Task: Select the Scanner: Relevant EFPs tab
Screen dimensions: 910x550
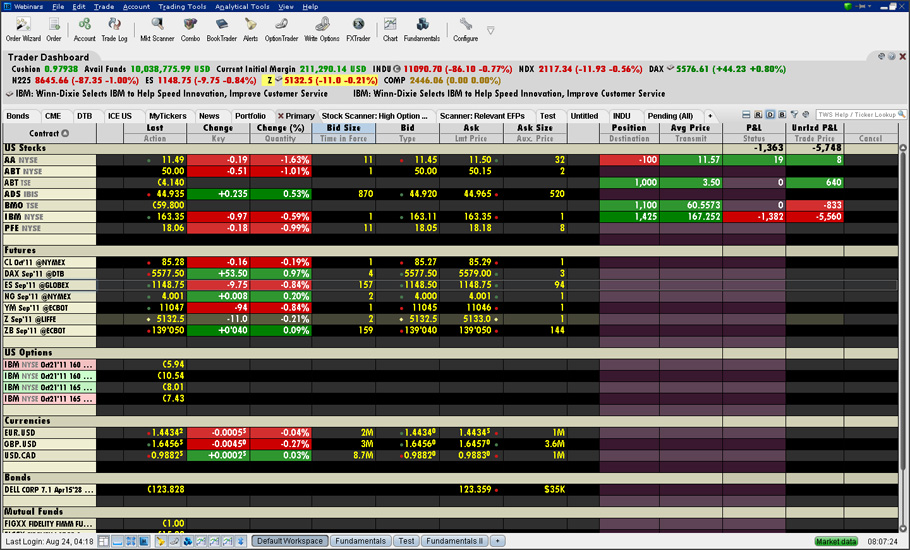Action: tap(482, 115)
